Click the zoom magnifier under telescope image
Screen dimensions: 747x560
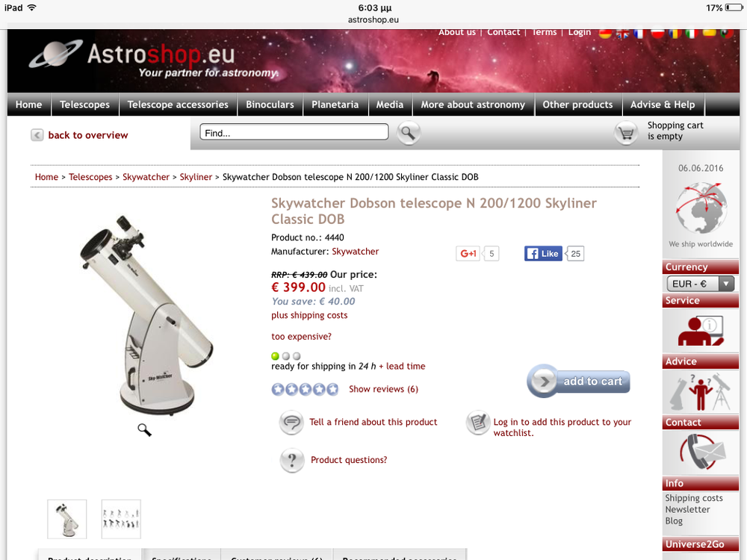pos(144,430)
